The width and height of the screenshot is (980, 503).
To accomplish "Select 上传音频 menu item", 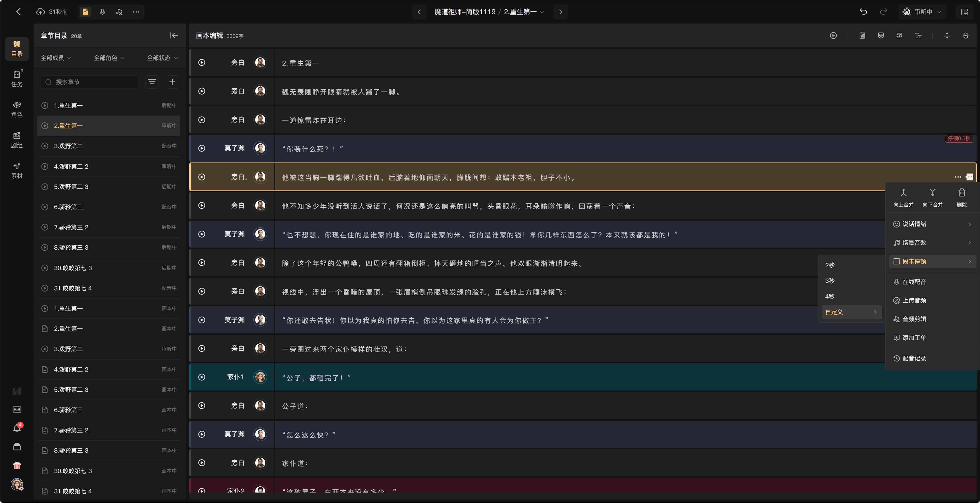I will 933,300.
